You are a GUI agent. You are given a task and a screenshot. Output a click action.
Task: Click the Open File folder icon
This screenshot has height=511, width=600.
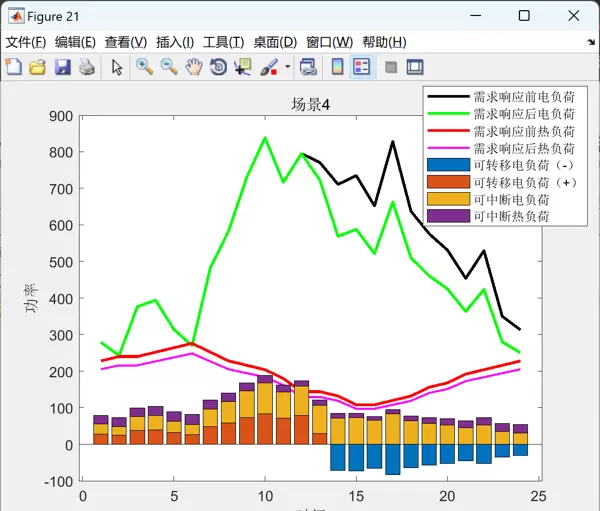pos(38,67)
